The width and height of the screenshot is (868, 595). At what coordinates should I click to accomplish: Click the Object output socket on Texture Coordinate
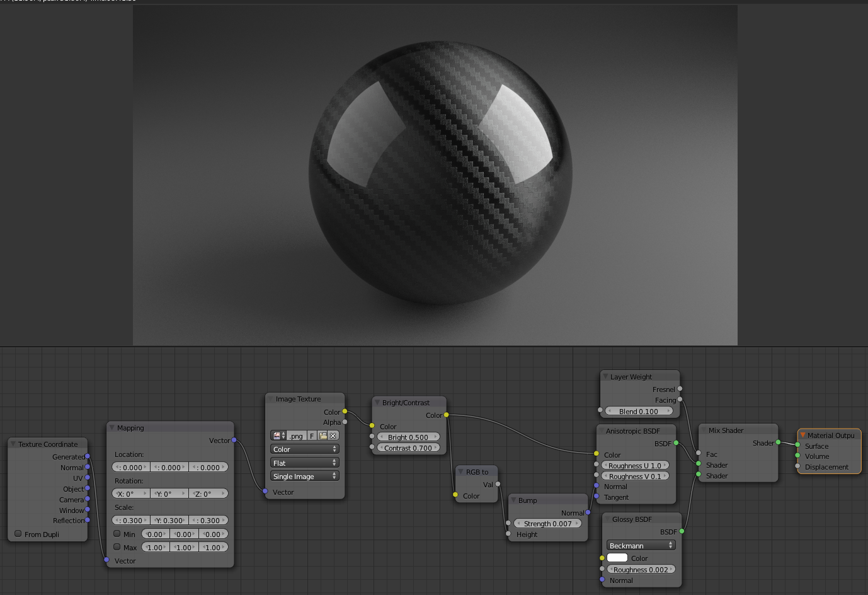point(88,488)
